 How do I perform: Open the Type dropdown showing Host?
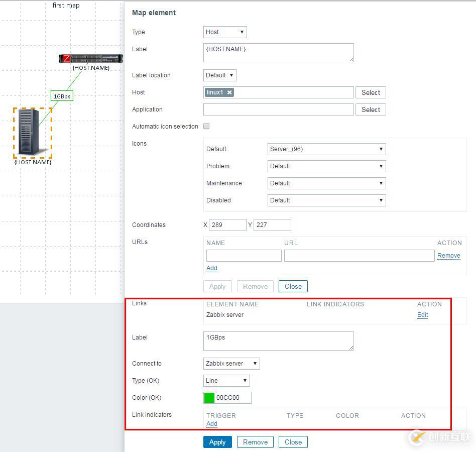click(225, 32)
